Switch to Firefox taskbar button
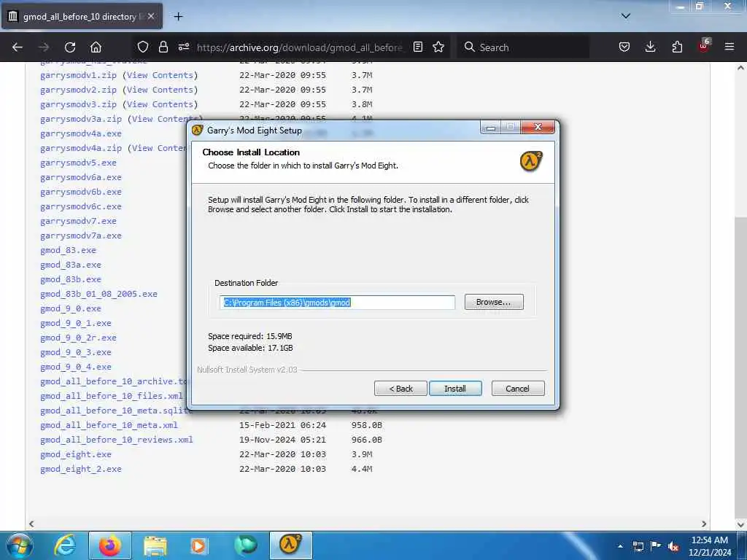Image resolution: width=747 pixels, height=560 pixels. (x=110, y=545)
